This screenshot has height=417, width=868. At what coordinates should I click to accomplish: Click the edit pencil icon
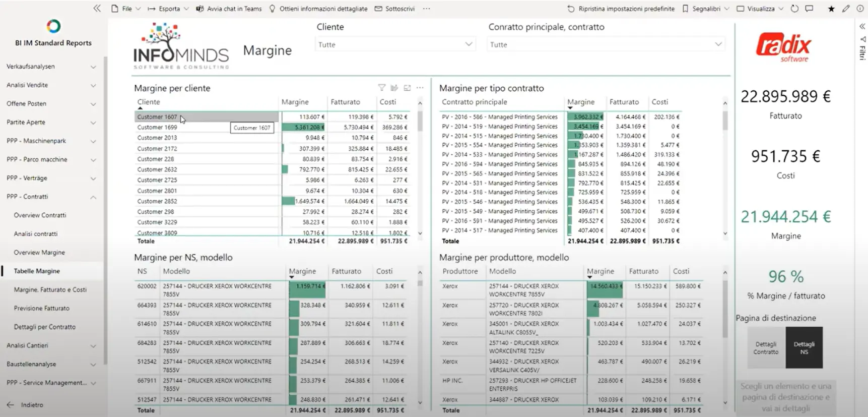(x=846, y=9)
